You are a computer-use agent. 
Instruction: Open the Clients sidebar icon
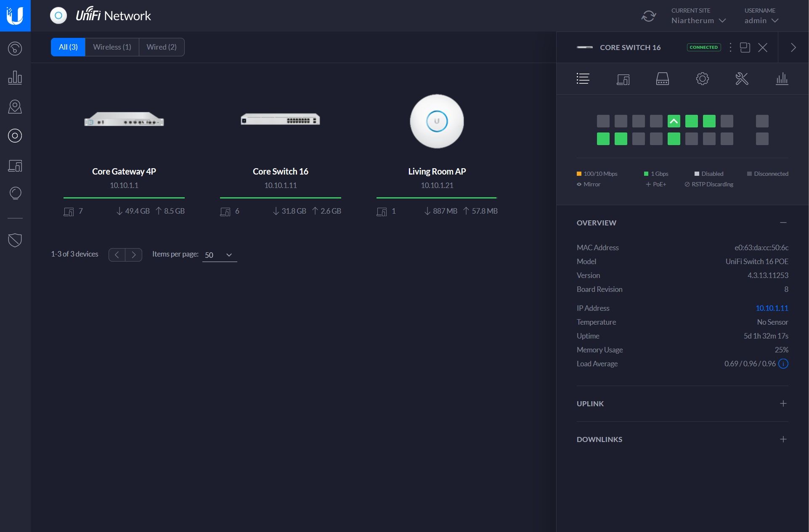(x=15, y=165)
